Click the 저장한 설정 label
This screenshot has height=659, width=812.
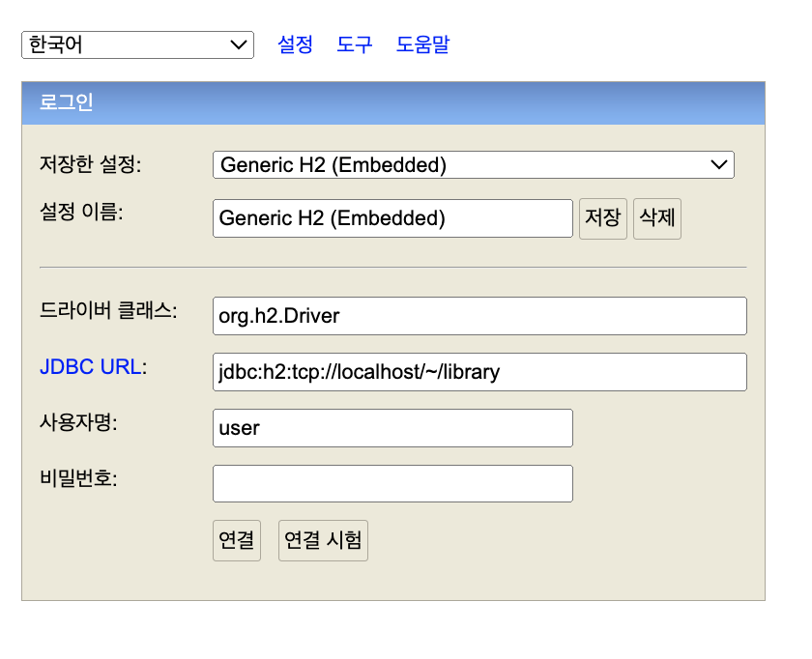[91, 164]
